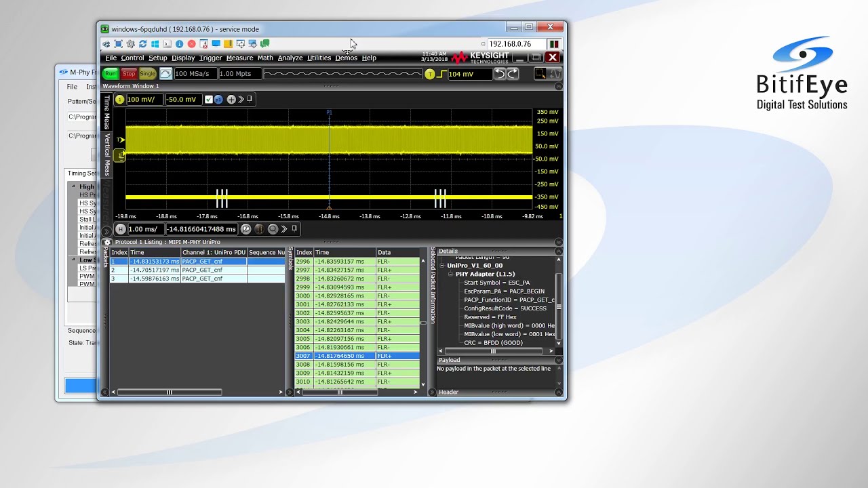
Task: Open the Math menu
Action: pos(265,58)
